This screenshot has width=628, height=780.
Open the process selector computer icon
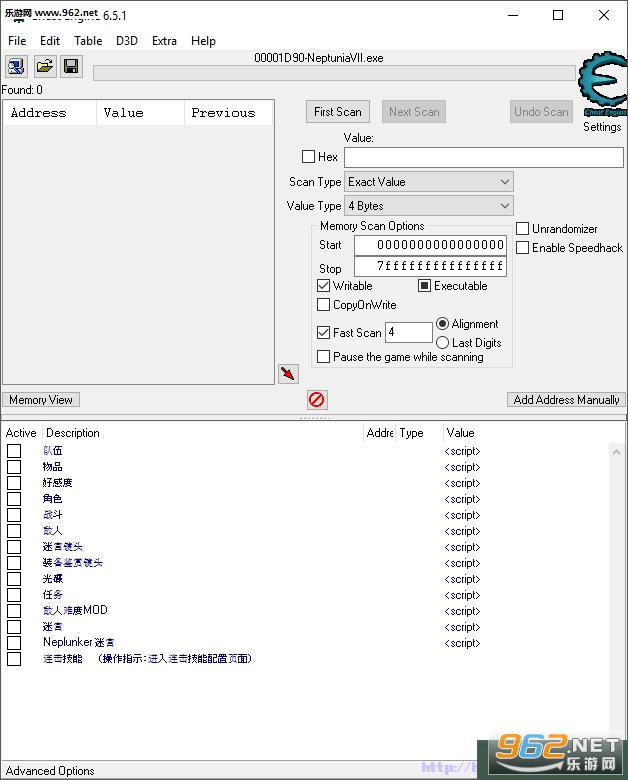tap(16, 66)
